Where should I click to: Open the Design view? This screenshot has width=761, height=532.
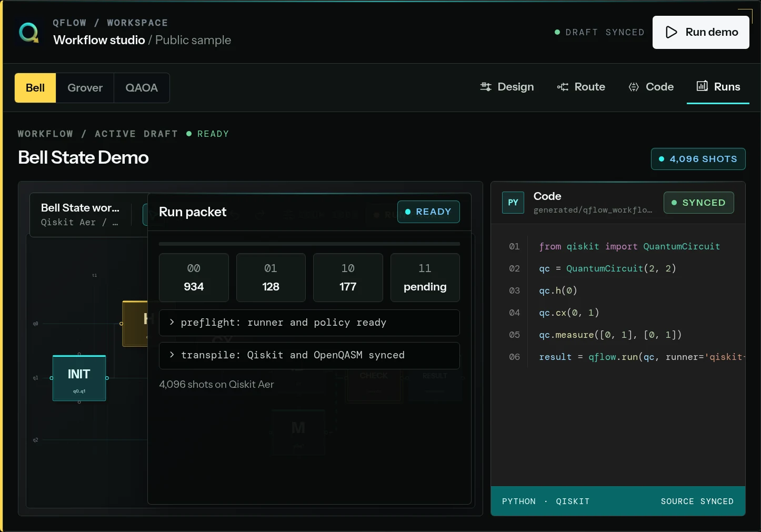(507, 87)
